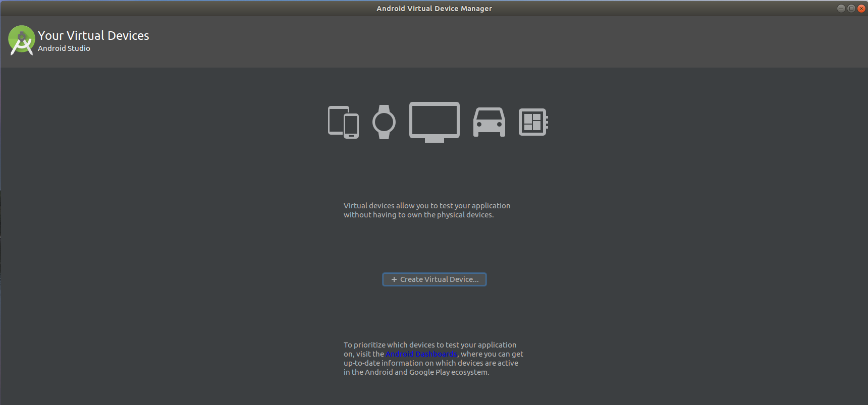Close the AVD Manager window
Image resolution: width=868 pixels, height=405 pixels.
point(861,8)
